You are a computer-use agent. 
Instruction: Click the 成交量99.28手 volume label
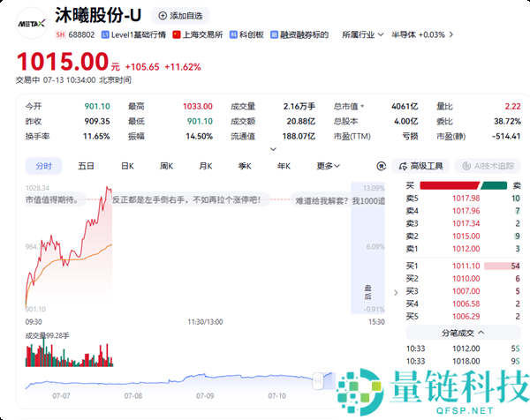click(48, 335)
